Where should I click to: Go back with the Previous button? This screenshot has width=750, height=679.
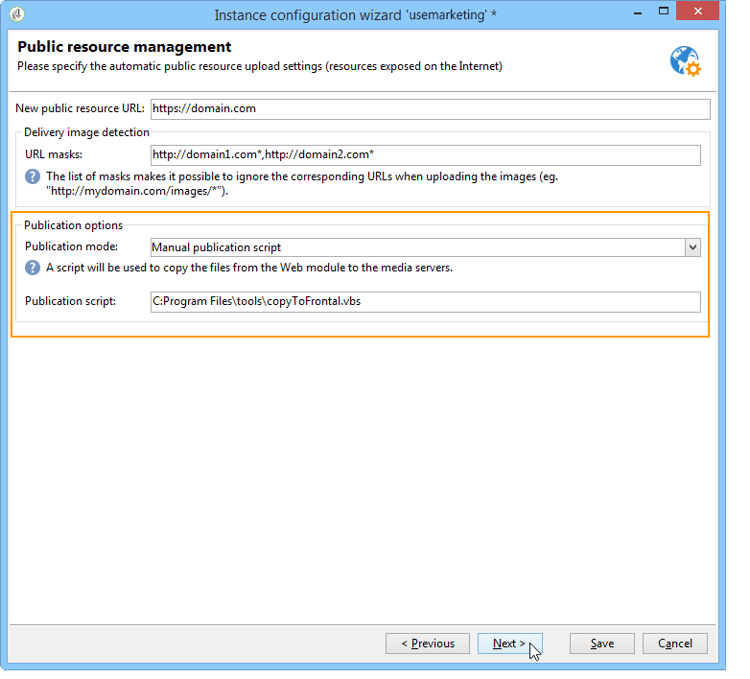[x=428, y=644]
